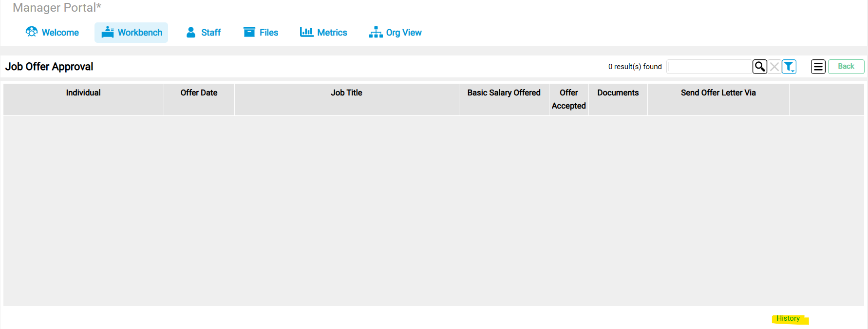Click the Files archive box icon
The image size is (868, 329).
249,32
